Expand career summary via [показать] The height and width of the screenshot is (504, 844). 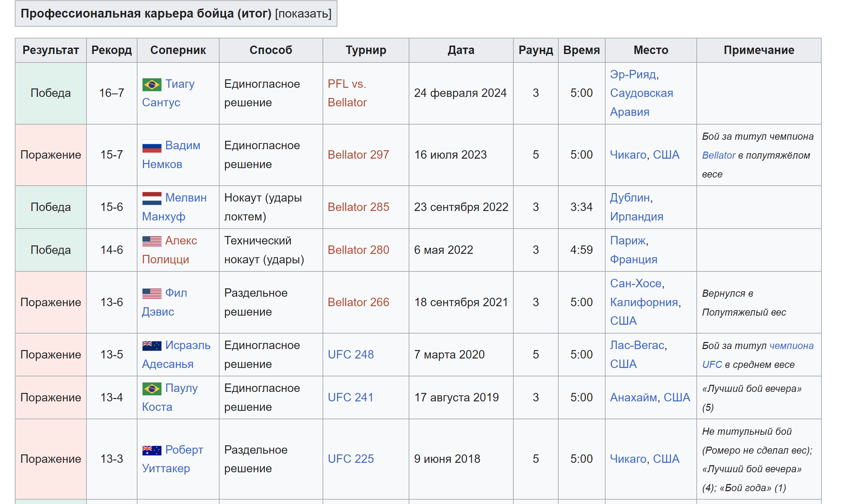[x=303, y=14]
